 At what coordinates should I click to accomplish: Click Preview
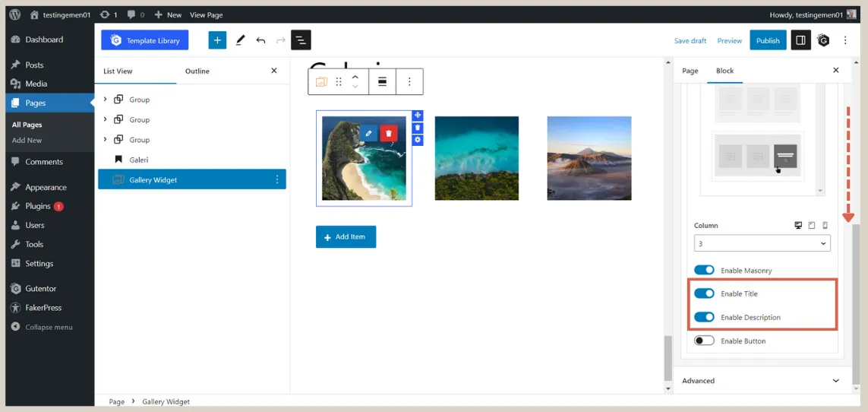tap(730, 40)
